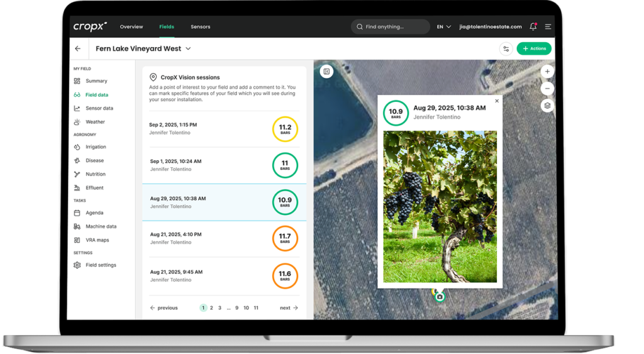The width and height of the screenshot is (644, 354).
Task: Click the back arrow beside field name
Action: pyautogui.click(x=78, y=48)
